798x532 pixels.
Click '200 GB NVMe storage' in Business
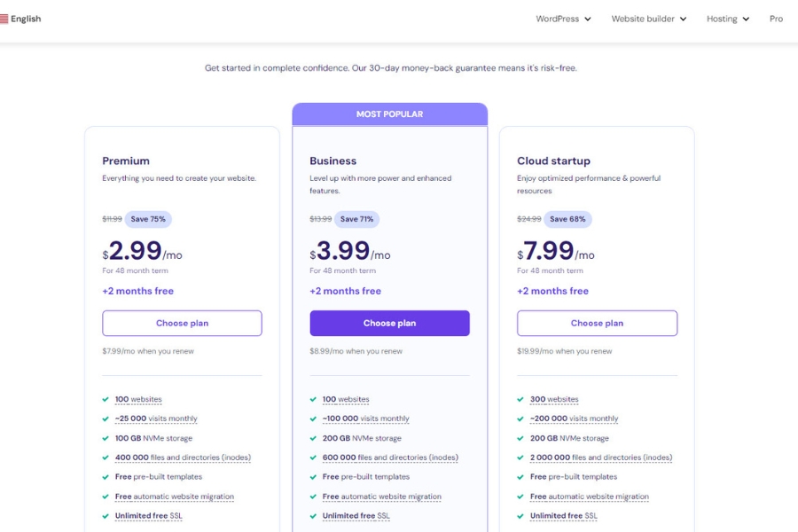tap(362, 438)
